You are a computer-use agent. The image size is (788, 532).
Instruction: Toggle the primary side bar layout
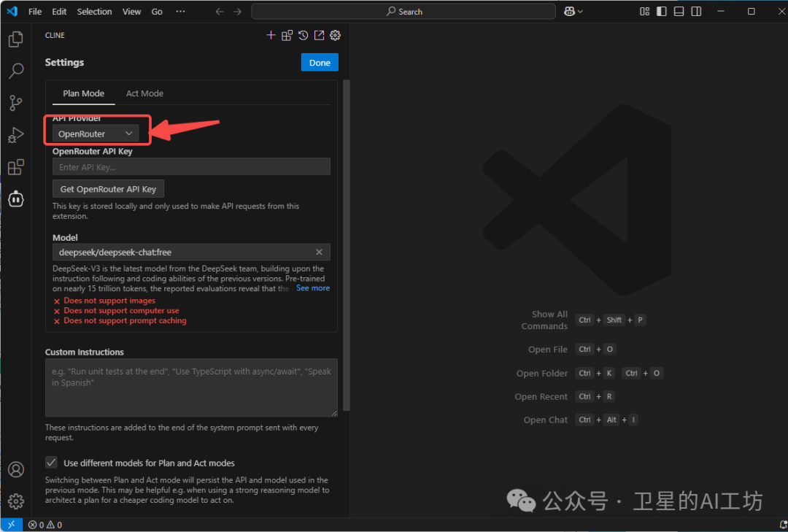pos(661,12)
